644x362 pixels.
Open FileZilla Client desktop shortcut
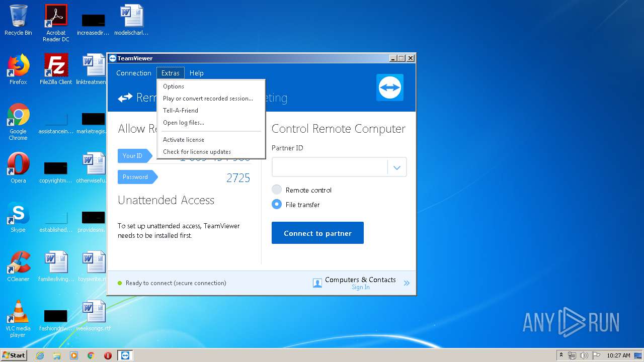pos(56,69)
